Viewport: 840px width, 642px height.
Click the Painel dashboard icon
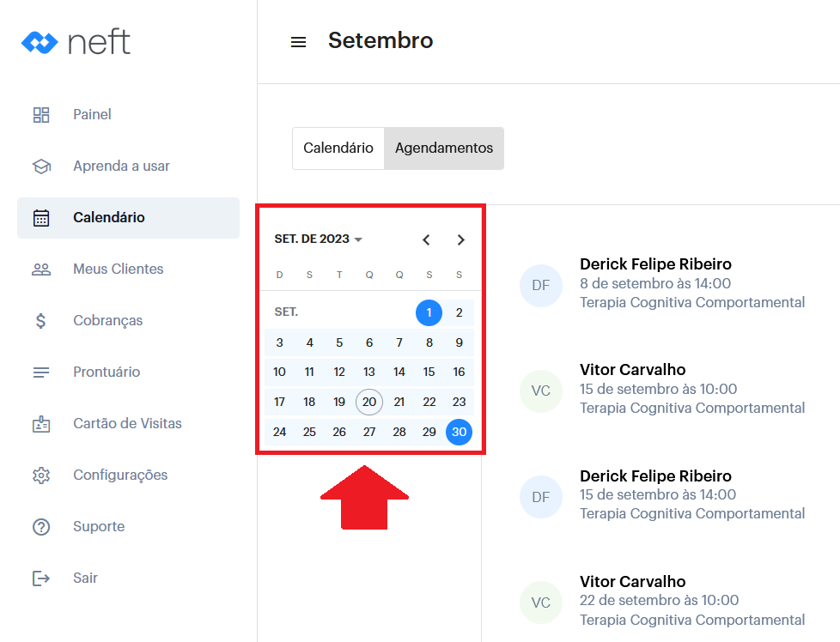(x=41, y=115)
